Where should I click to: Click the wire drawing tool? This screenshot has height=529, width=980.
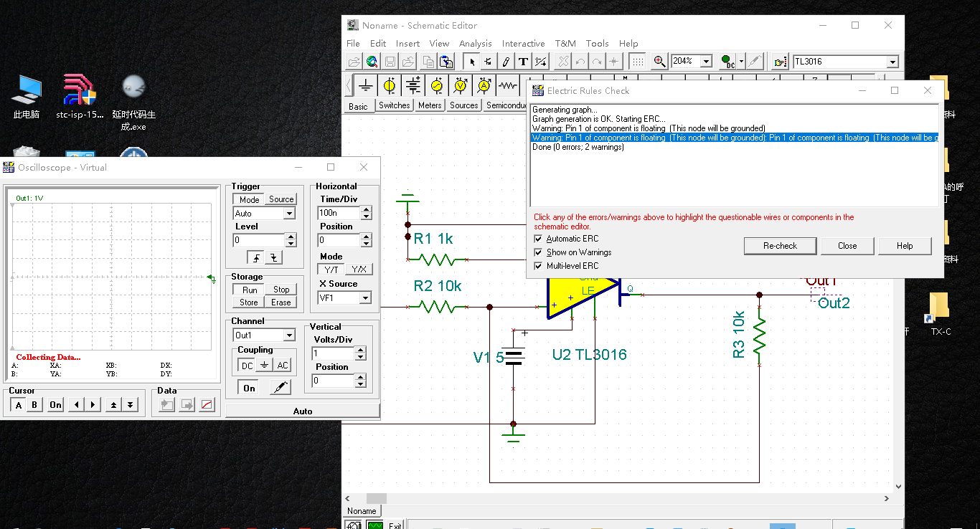point(506,62)
